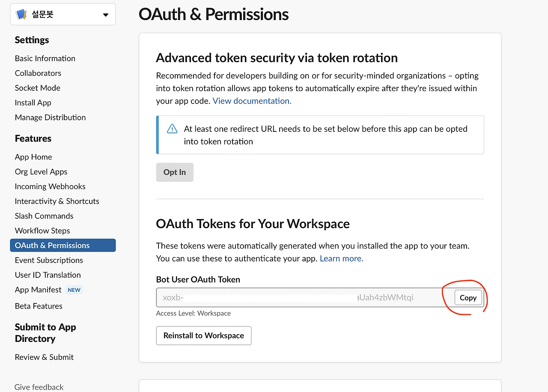Click the 설문봇 app notebook icon
Screen dimensions: 548x392
pyautogui.click(x=21, y=15)
